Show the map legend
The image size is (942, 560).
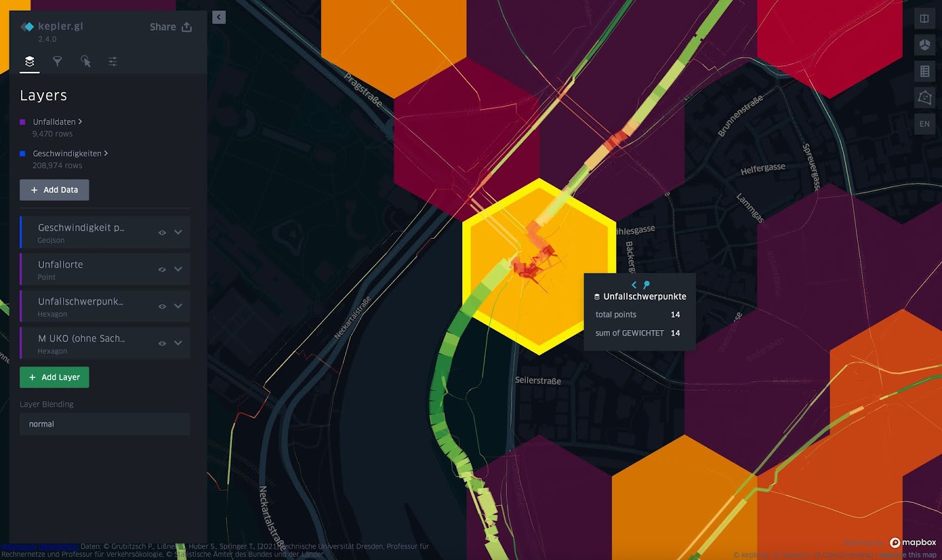pyautogui.click(x=924, y=71)
